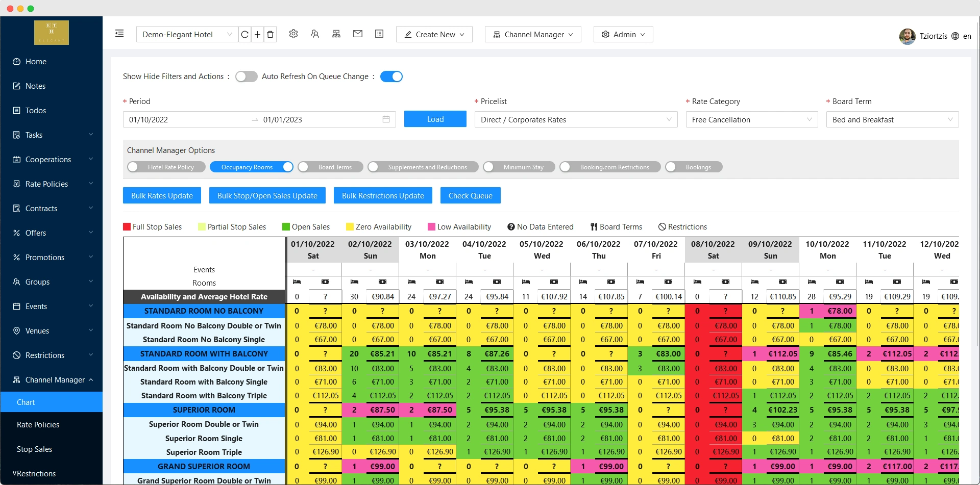Image resolution: width=980 pixels, height=485 pixels.
Task: Click period end date 01/01/2023 field
Action: (321, 119)
